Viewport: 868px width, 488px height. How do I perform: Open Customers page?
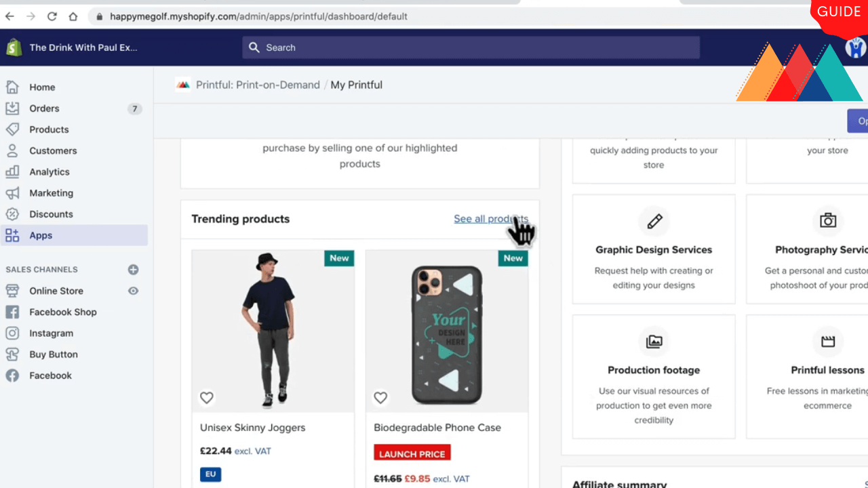(53, 150)
